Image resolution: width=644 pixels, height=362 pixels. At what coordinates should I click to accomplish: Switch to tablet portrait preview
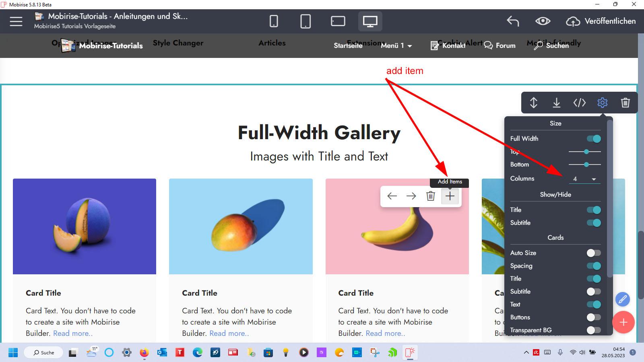(x=305, y=21)
